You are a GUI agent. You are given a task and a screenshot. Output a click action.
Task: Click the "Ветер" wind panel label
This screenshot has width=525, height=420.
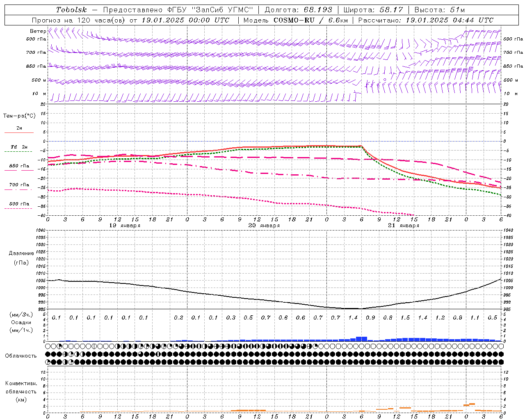click(38, 31)
